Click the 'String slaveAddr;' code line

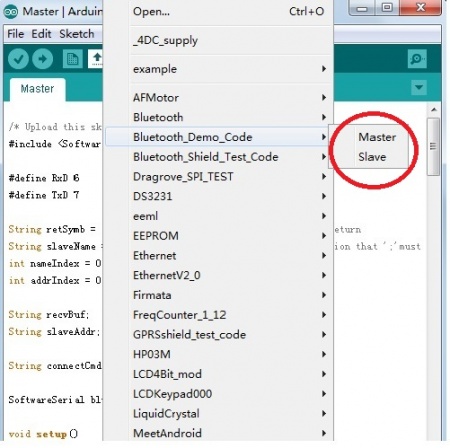(x=54, y=332)
